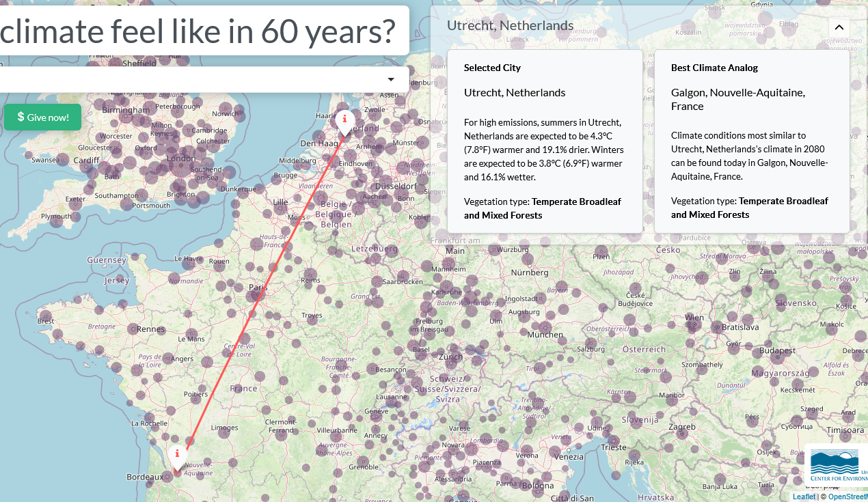Click the Center for Environmental Science logo
Viewport: 868px width, 502px height.
[837, 466]
